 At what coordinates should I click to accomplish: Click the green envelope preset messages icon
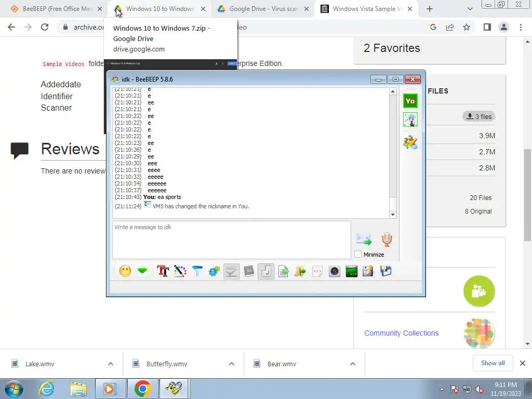click(142, 271)
